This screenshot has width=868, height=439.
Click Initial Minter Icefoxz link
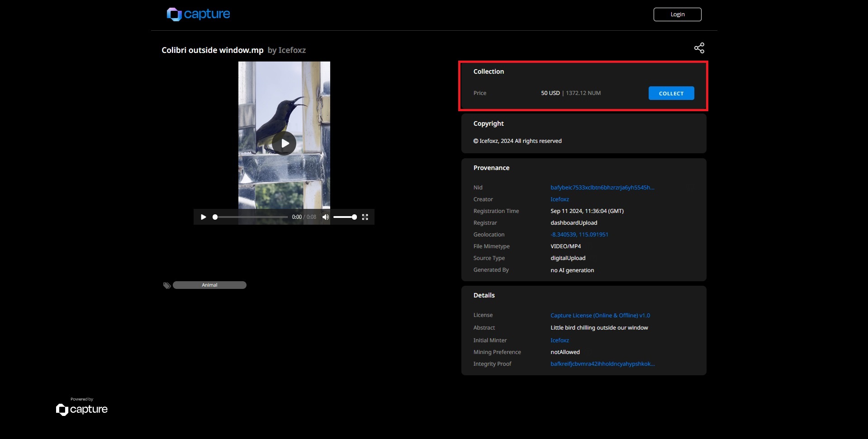[x=560, y=340]
